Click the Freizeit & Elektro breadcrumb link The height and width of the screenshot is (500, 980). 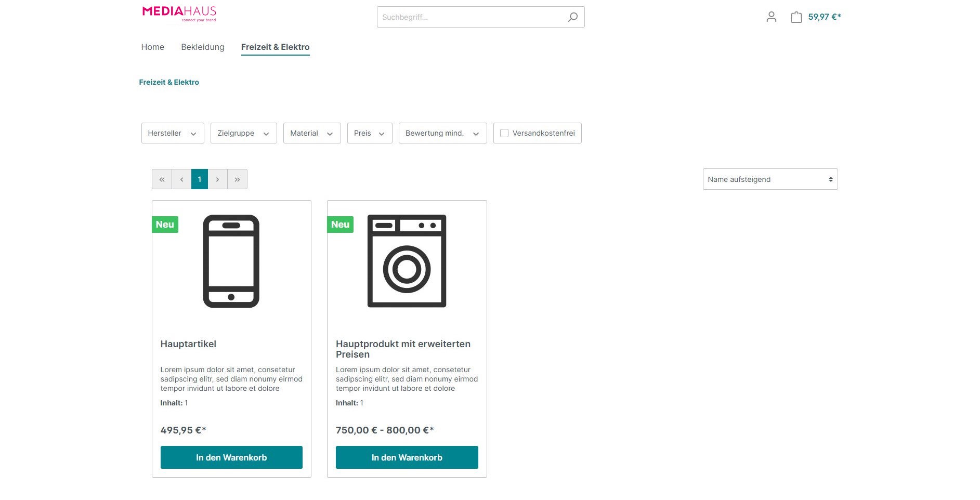click(x=169, y=82)
